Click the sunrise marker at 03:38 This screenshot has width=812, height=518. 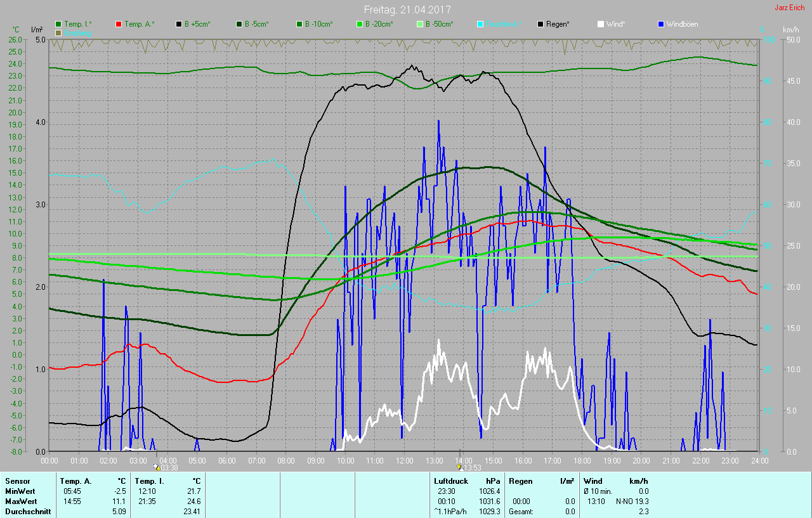[x=157, y=466]
